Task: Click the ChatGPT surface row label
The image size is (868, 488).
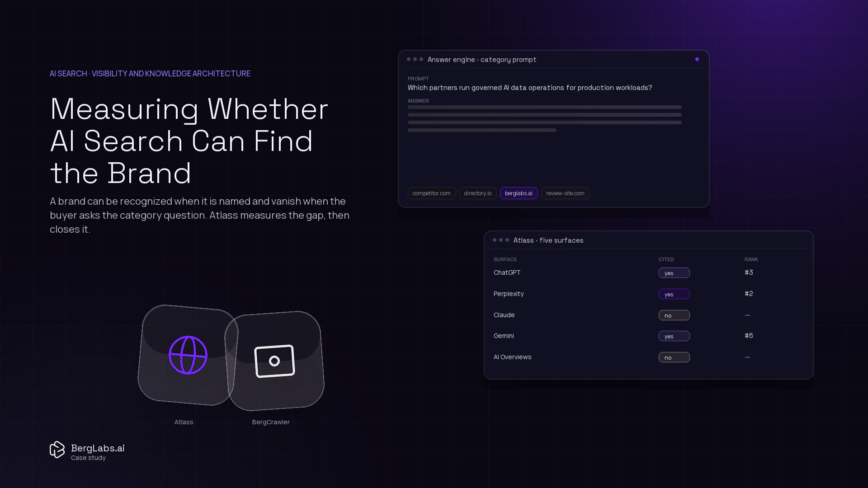Action: (507, 272)
